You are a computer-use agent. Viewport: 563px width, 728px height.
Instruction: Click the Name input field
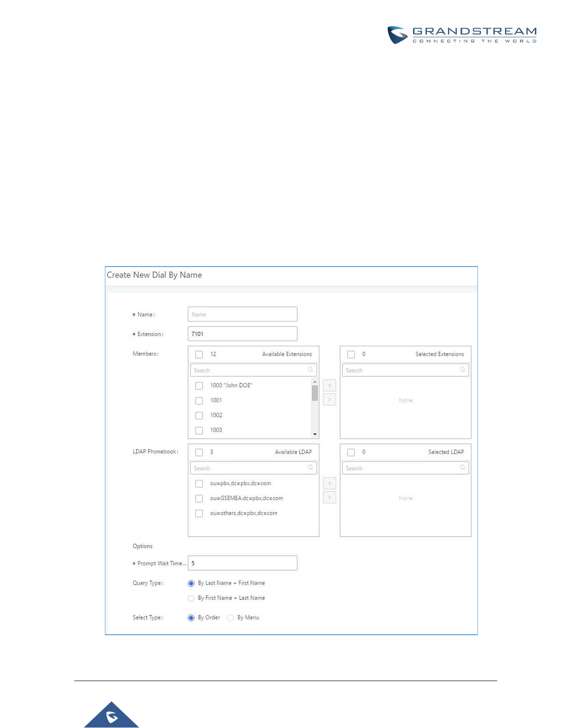(x=242, y=314)
